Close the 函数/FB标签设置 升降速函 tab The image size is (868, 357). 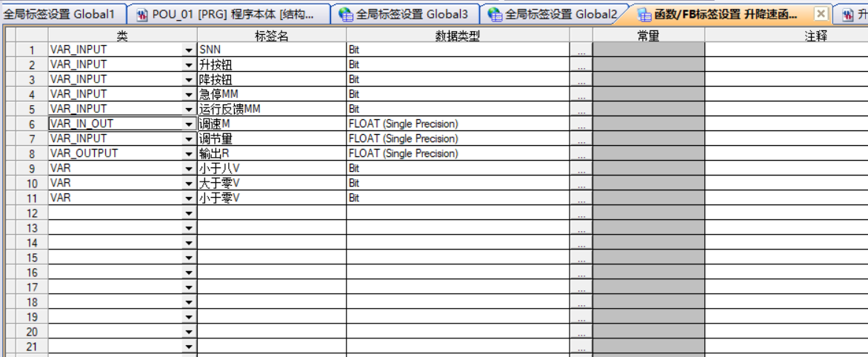(x=820, y=14)
